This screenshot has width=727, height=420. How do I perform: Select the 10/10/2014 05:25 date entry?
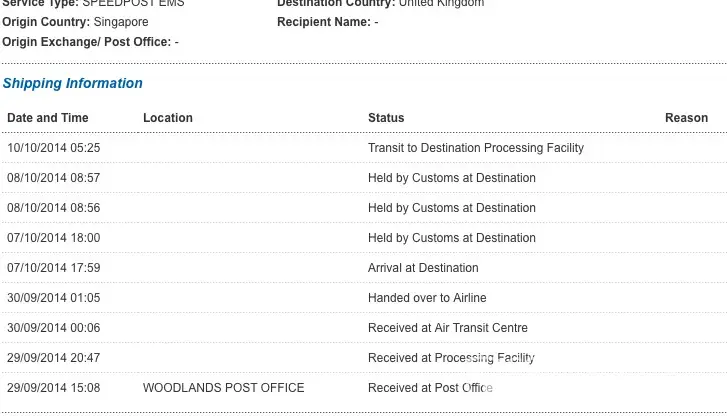[x=54, y=148]
